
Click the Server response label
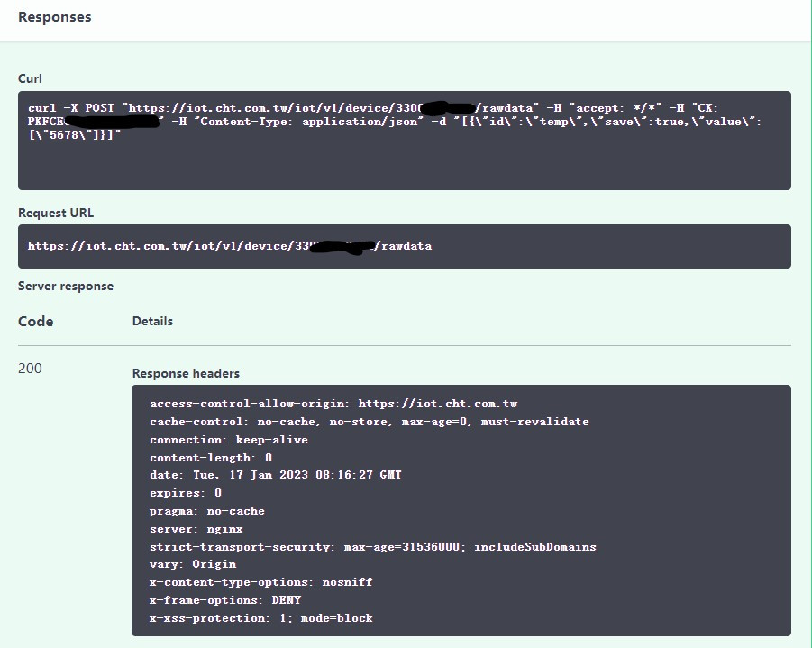coord(66,286)
